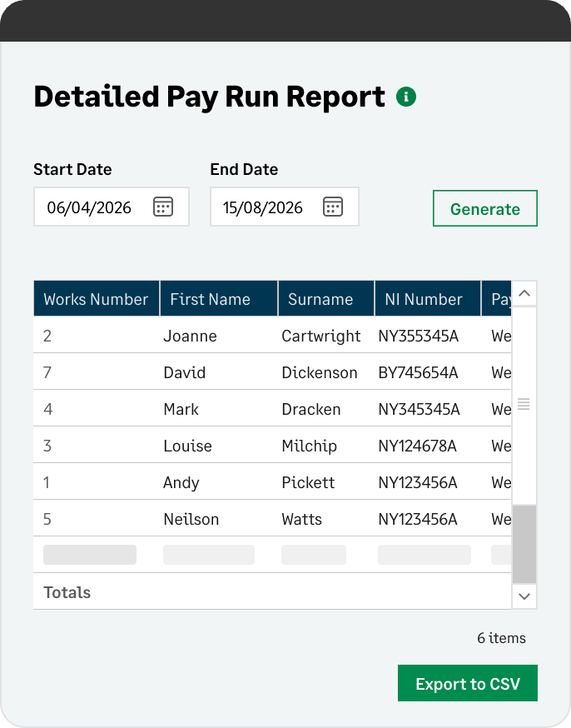The width and height of the screenshot is (571, 728).
Task: Click the grey vertical scrollbar thumb
Action: tap(524, 544)
